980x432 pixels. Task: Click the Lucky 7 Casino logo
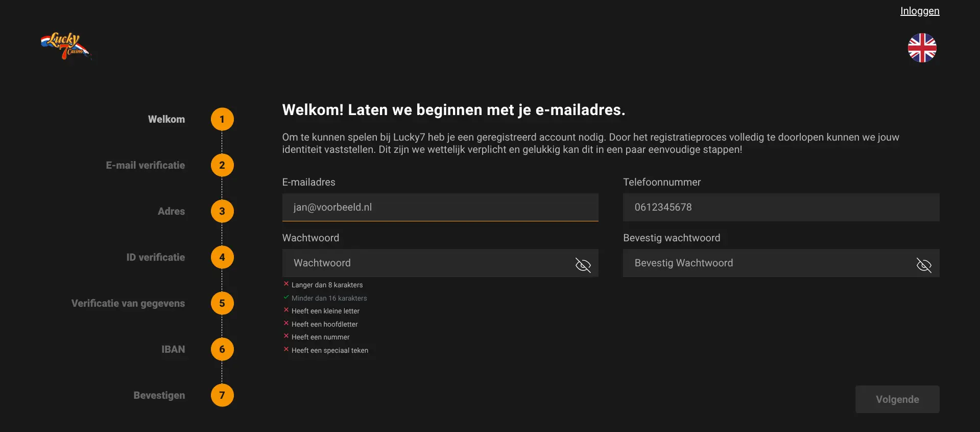pyautogui.click(x=65, y=46)
